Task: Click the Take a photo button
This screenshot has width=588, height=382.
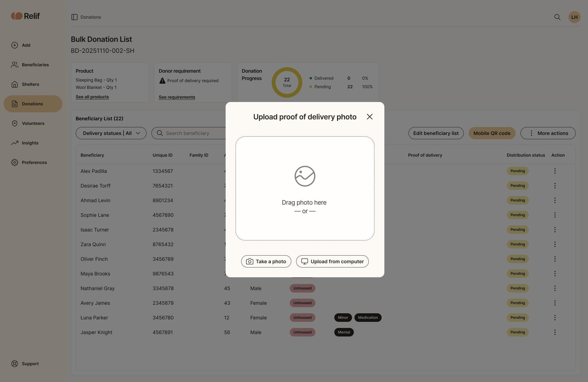Action: point(266,261)
